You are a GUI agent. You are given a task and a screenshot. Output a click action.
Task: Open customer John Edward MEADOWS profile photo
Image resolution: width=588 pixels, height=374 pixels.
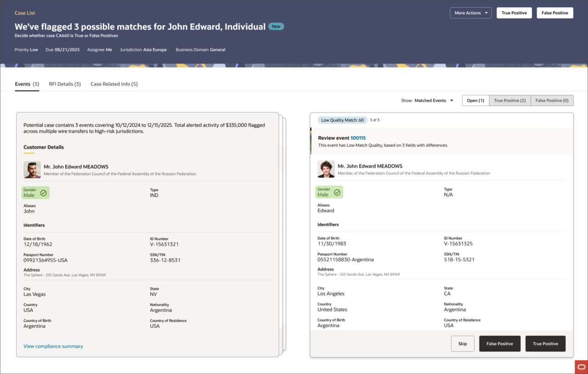coord(32,170)
